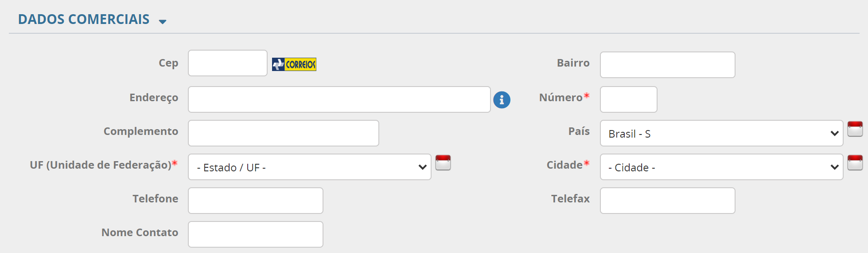Viewport: 868px width, 253px height.
Task: Click the Nome Contato input field
Action: [x=255, y=234]
